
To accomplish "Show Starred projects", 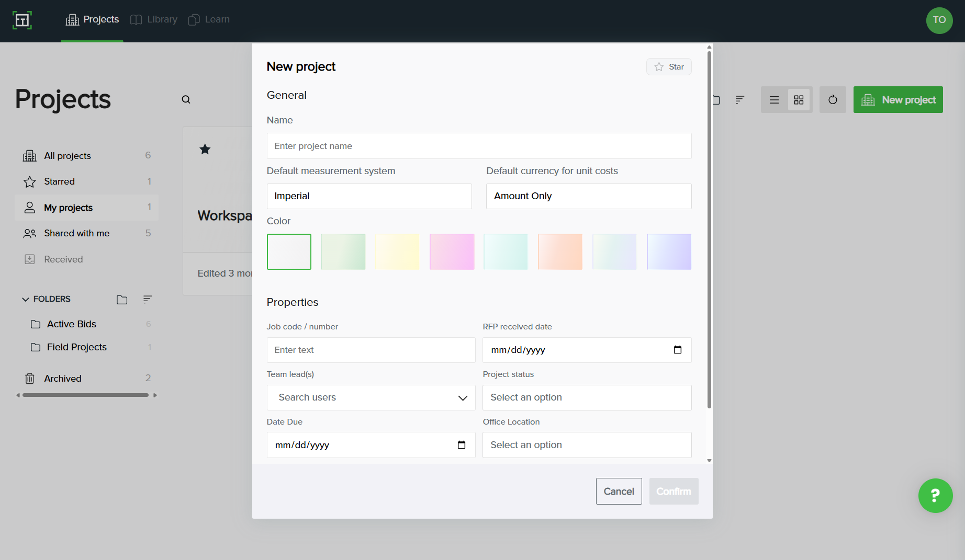I will point(87,181).
